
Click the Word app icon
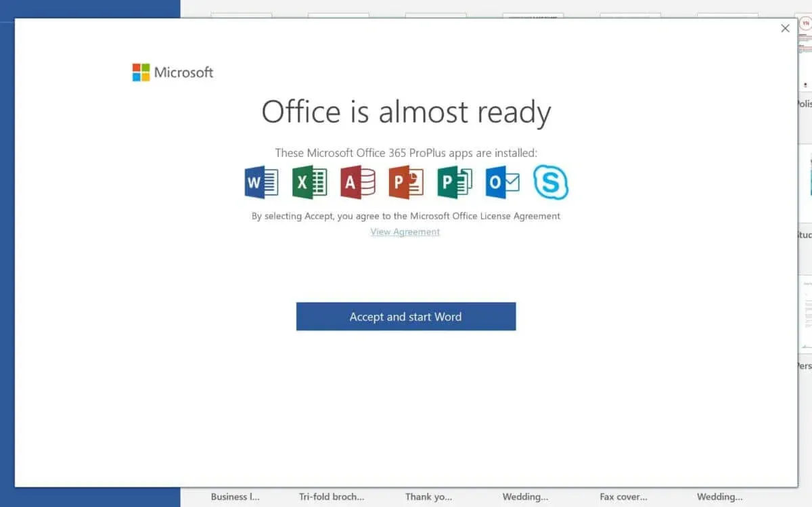(x=261, y=181)
